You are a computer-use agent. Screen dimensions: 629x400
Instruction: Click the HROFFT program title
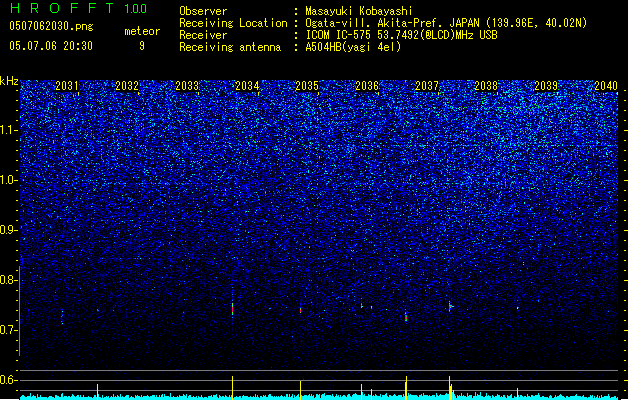[x=62, y=8]
